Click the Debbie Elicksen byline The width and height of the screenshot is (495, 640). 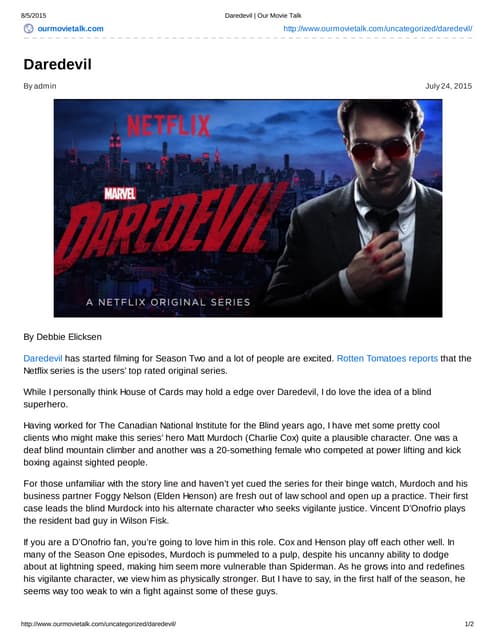[62, 337]
